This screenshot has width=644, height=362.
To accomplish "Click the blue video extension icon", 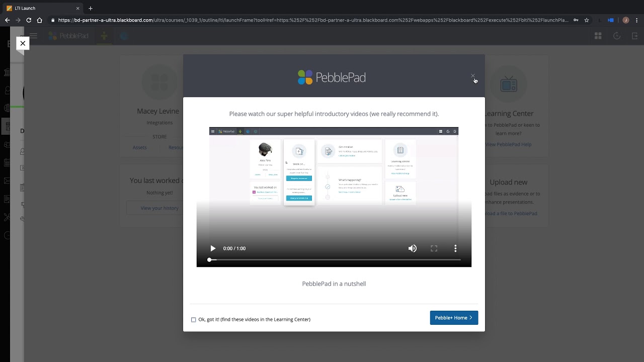I will click(611, 20).
